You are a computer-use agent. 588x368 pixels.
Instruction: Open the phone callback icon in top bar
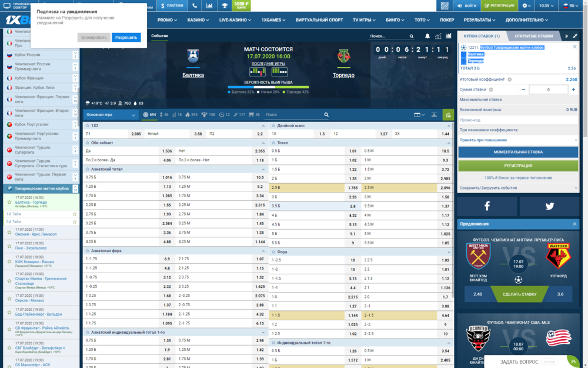(x=195, y=6)
